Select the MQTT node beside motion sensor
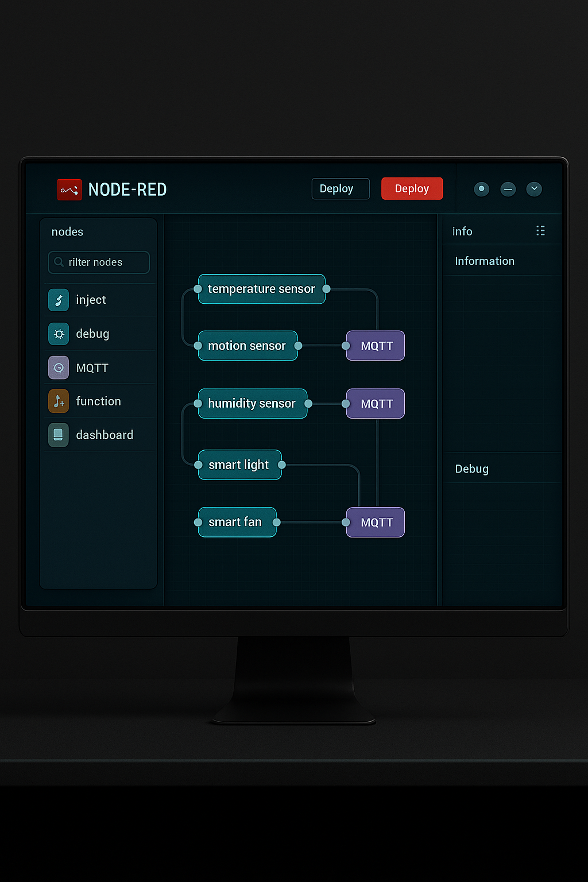Image resolution: width=588 pixels, height=882 pixels. [x=376, y=346]
